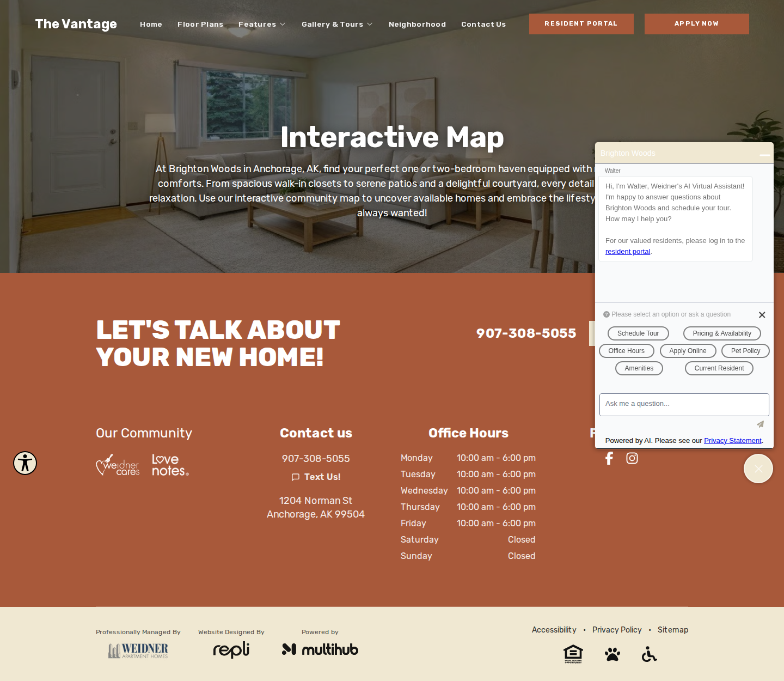The width and height of the screenshot is (784, 681).
Task: Click the wheelchair accessible icon
Action: click(649, 654)
